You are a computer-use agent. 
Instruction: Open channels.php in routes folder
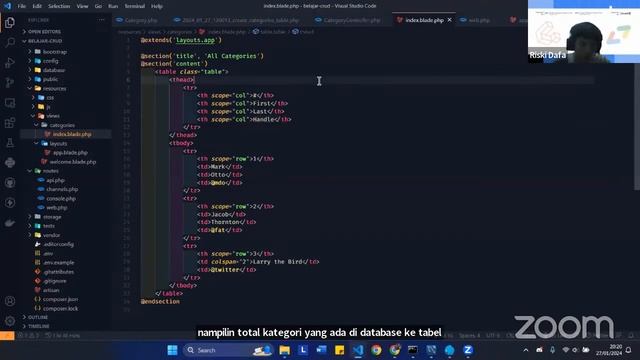click(x=62, y=189)
